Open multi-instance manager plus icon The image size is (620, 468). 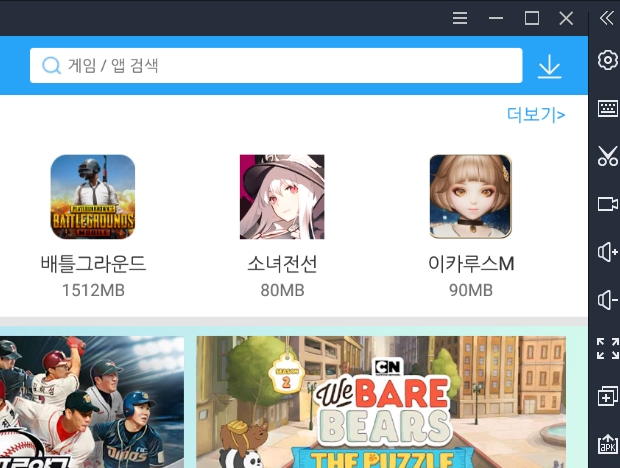pyautogui.click(x=608, y=396)
